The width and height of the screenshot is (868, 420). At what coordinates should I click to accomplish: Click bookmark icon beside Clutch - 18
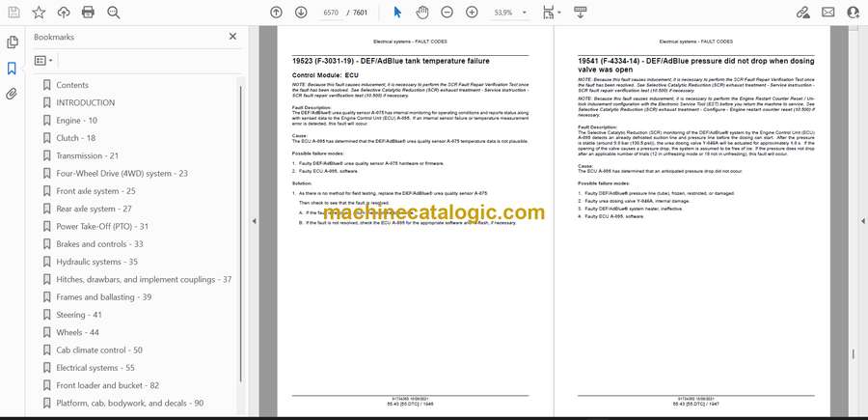click(x=47, y=138)
